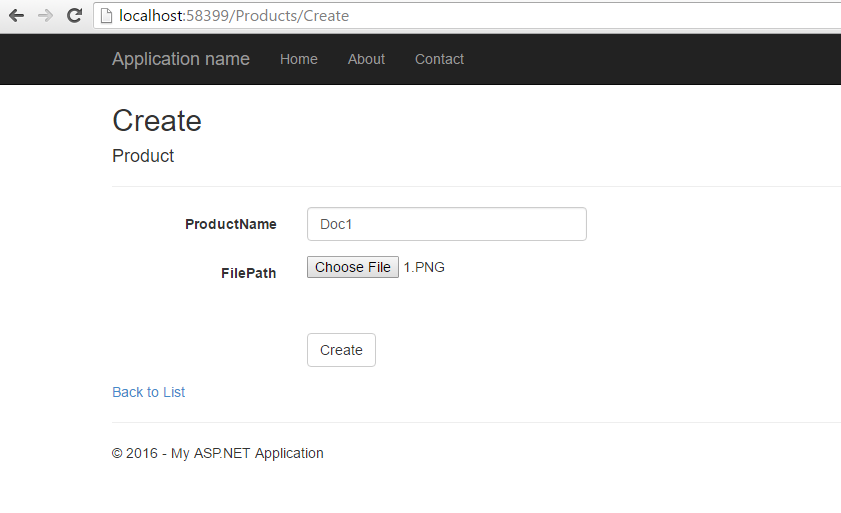Click the FilePath field label

[x=249, y=273]
